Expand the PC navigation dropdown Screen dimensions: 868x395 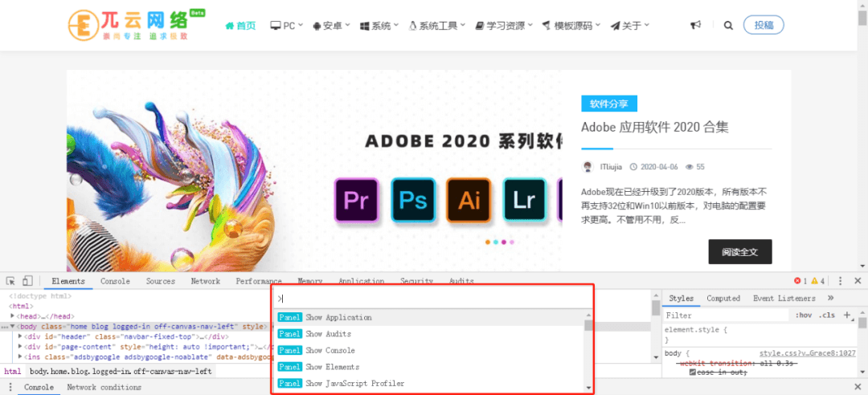(x=287, y=26)
